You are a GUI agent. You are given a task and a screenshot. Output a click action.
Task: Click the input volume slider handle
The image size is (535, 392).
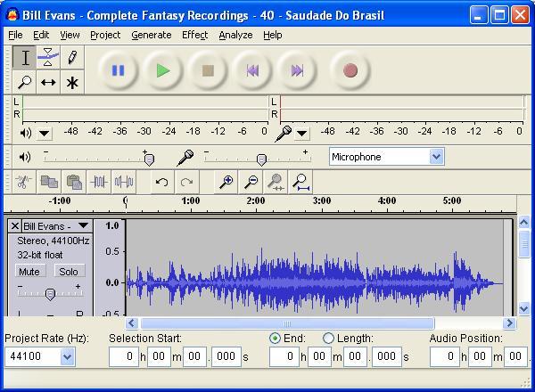(261, 159)
